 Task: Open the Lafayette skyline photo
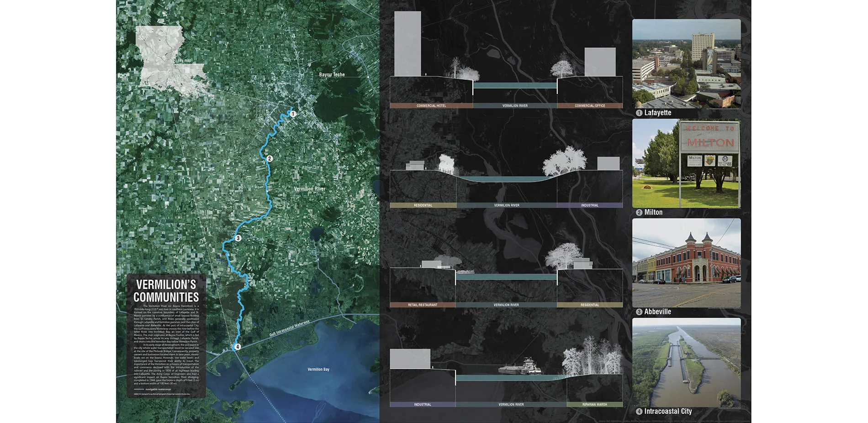[x=686, y=63]
